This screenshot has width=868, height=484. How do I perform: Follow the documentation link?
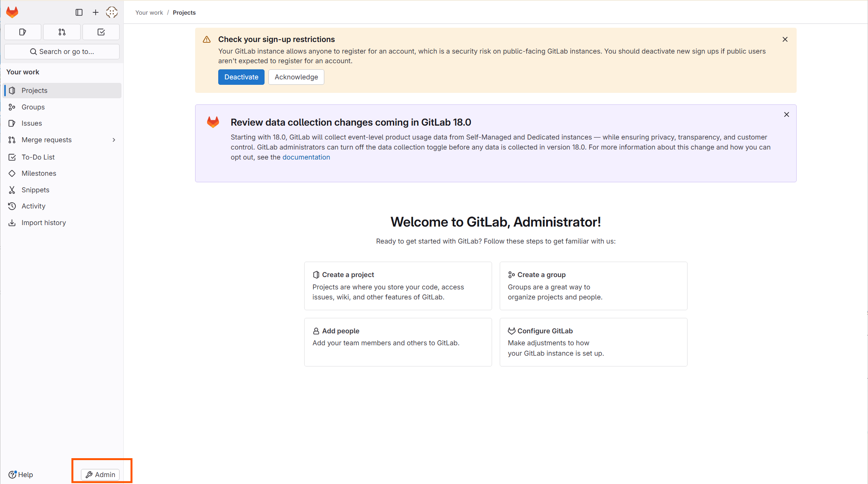coord(306,157)
